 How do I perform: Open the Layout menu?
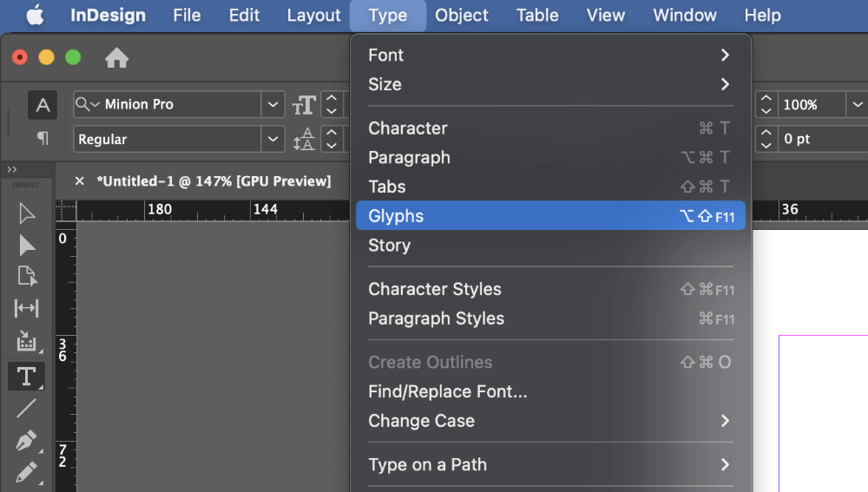(x=313, y=15)
